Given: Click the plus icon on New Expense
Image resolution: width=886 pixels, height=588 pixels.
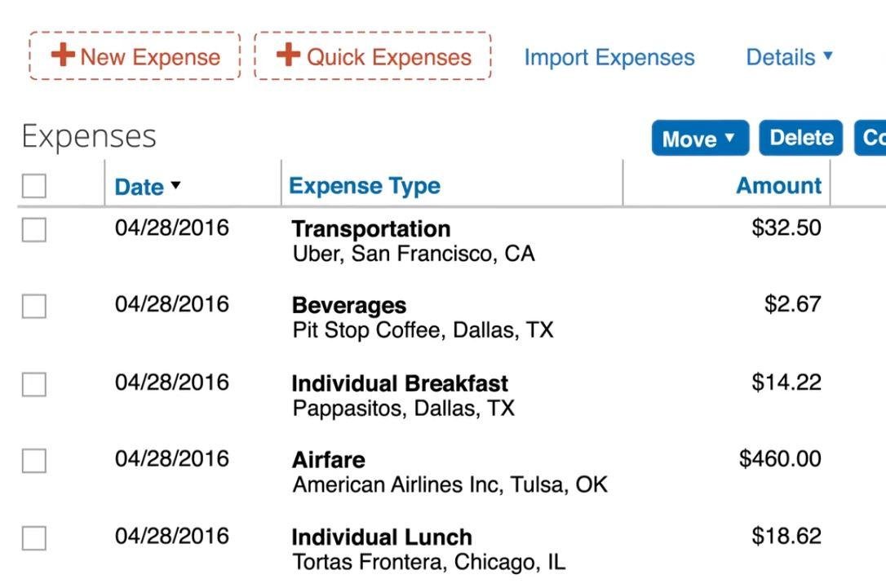Looking at the screenshot, I should tap(62, 55).
